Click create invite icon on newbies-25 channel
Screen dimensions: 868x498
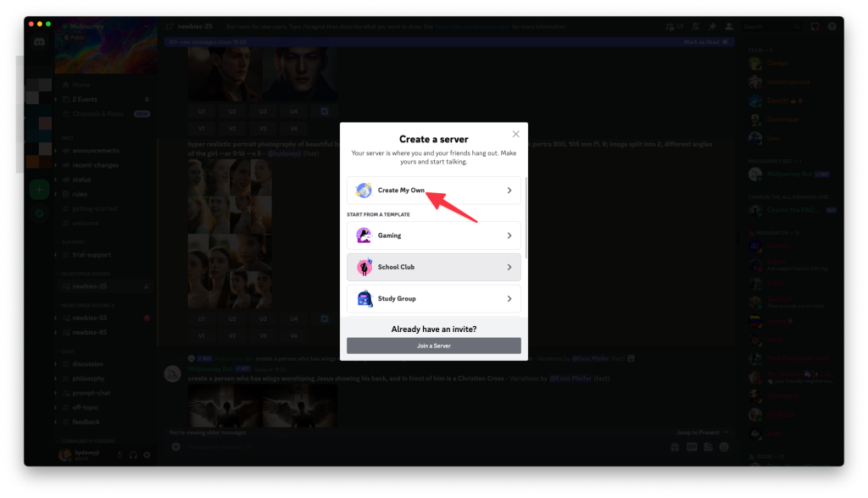pyautogui.click(x=146, y=286)
